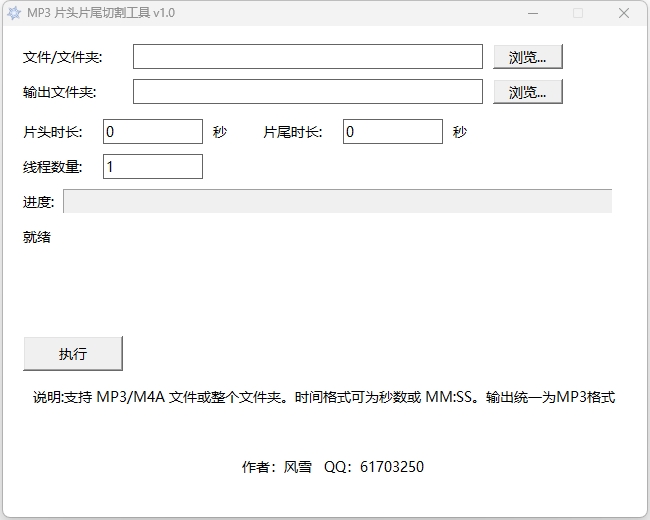Image resolution: width=650 pixels, height=520 pixels.
Task: Click the 就绪 status text
Action: (37, 237)
